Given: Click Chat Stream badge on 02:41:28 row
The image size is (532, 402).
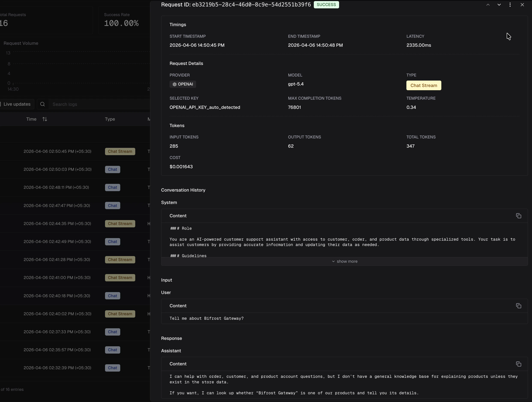Looking at the screenshot, I should point(120,260).
